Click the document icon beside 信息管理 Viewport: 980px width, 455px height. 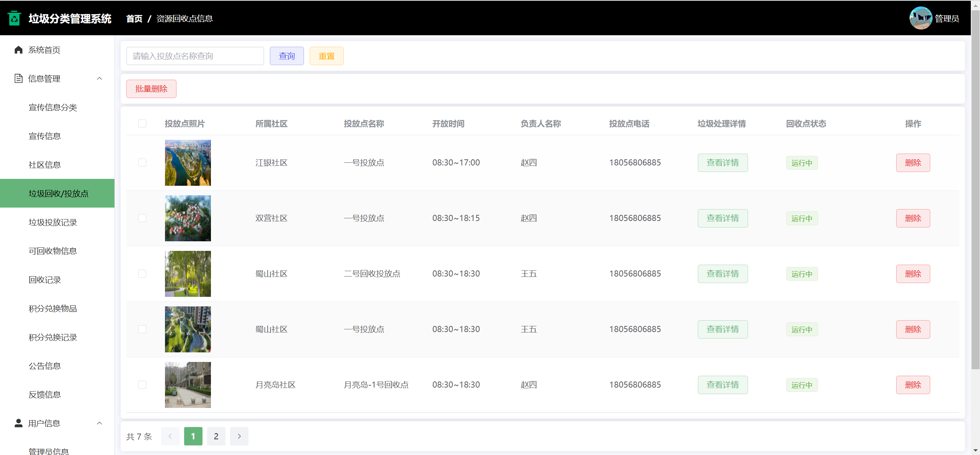pos(18,79)
